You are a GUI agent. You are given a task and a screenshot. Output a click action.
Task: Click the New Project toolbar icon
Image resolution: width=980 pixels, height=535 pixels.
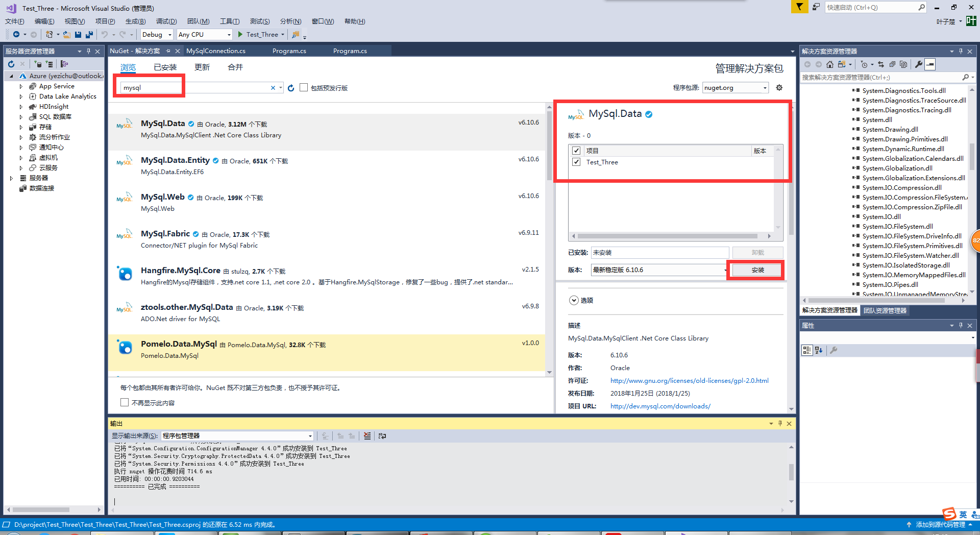pos(49,34)
